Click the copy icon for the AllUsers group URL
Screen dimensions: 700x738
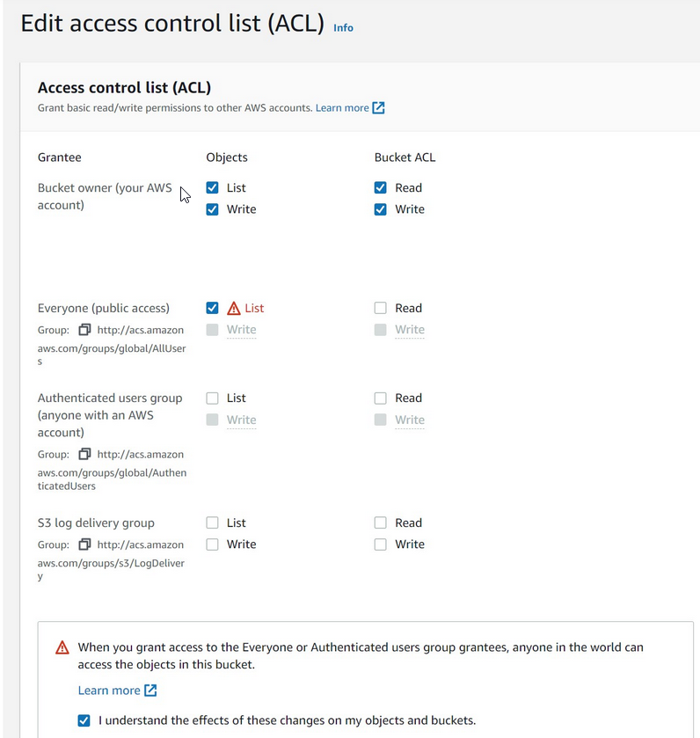pyautogui.click(x=84, y=330)
